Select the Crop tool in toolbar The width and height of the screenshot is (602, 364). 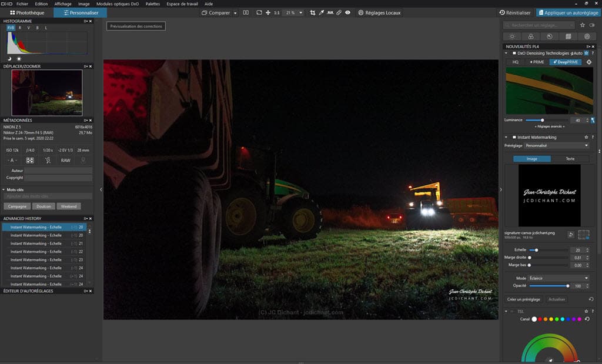313,13
